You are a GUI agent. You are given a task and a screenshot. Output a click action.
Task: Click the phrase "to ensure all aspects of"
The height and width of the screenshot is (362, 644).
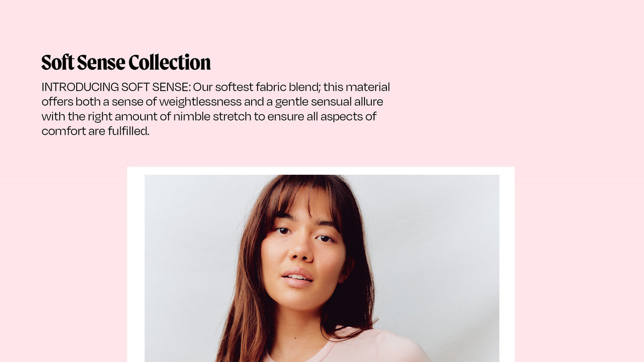(315, 116)
